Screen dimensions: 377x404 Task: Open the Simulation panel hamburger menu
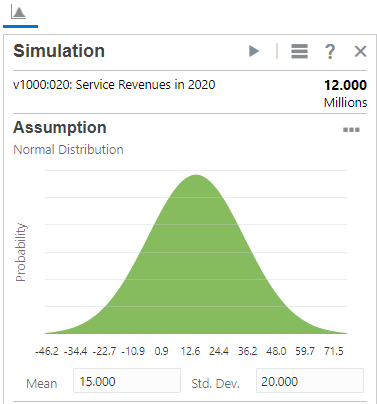(x=299, y=51)
